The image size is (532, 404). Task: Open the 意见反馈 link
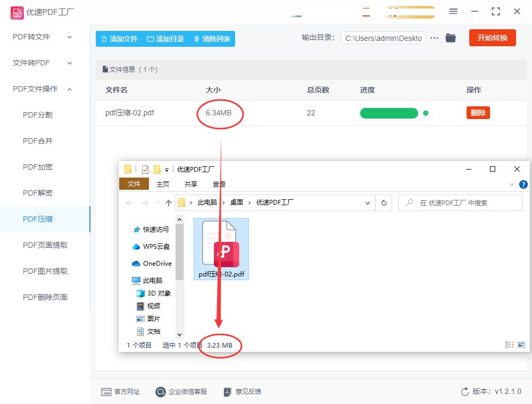pos(242,392)
